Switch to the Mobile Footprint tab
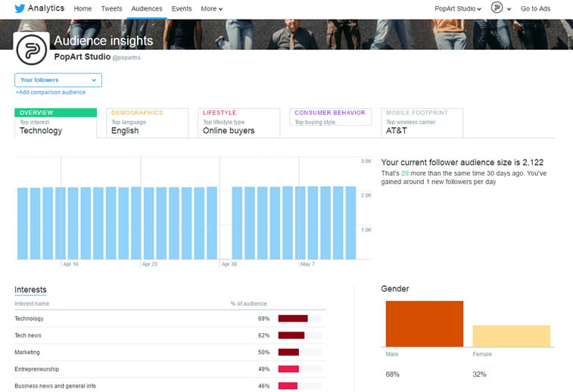 tap(422, 123)
